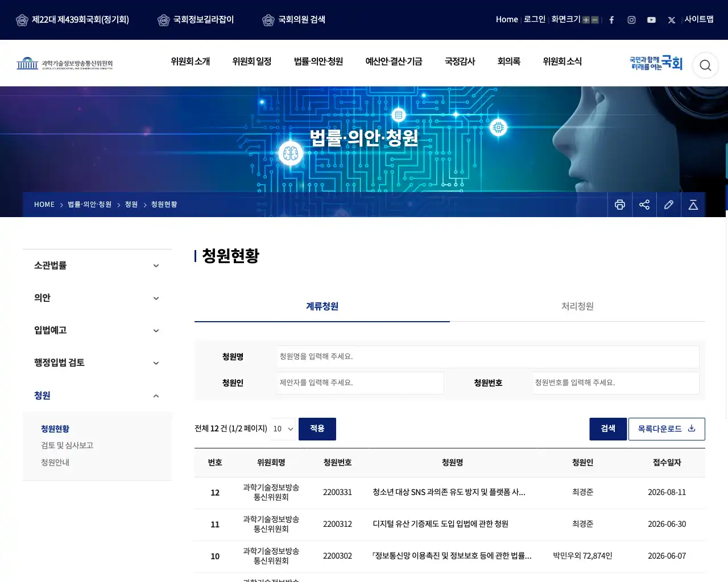The image size is (728, 582).
Task: Click the print page icon
Action: point(620,205)
